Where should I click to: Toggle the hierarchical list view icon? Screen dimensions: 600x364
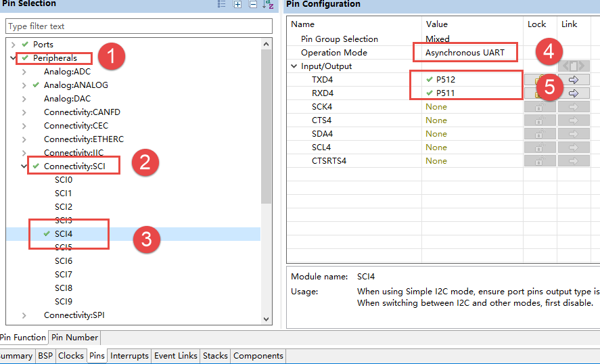[x=222, y=4]
